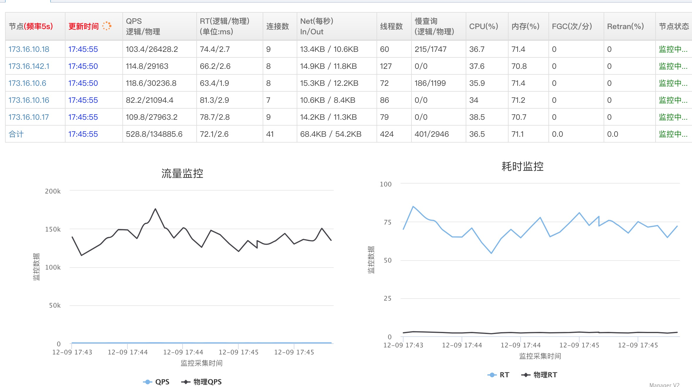The height and width of the screenshot is (387, 692).
Task: Select RT value 81.3/2.9
Action: click(214, 100)
